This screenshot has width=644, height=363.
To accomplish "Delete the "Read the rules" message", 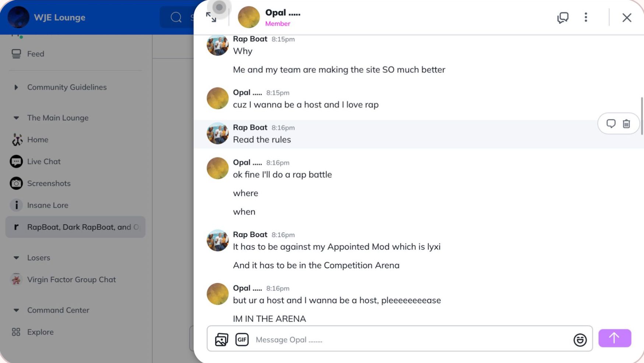I will 626,124.
